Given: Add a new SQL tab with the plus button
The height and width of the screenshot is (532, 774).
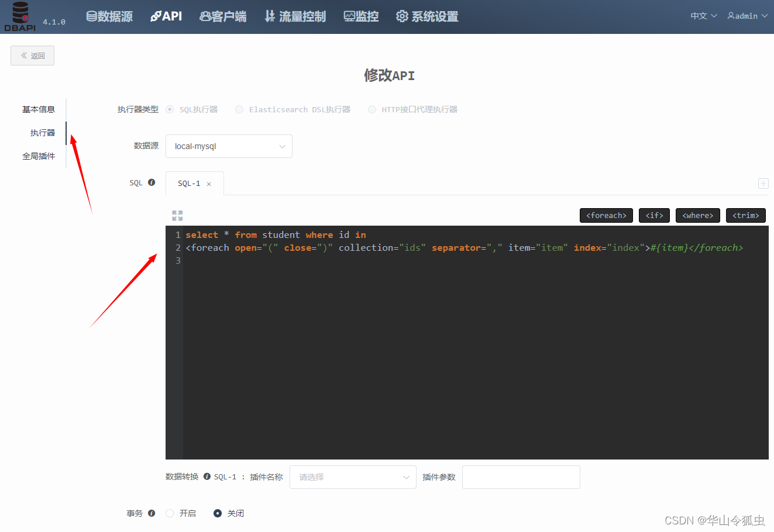Looking at the screenshot, I should pos(763,184).
